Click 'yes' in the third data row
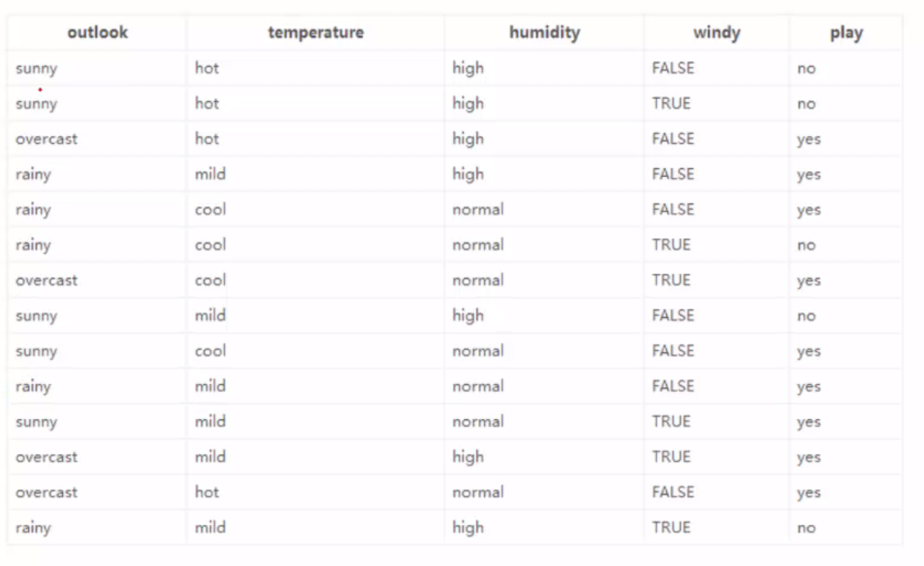 tap(809, 139)
